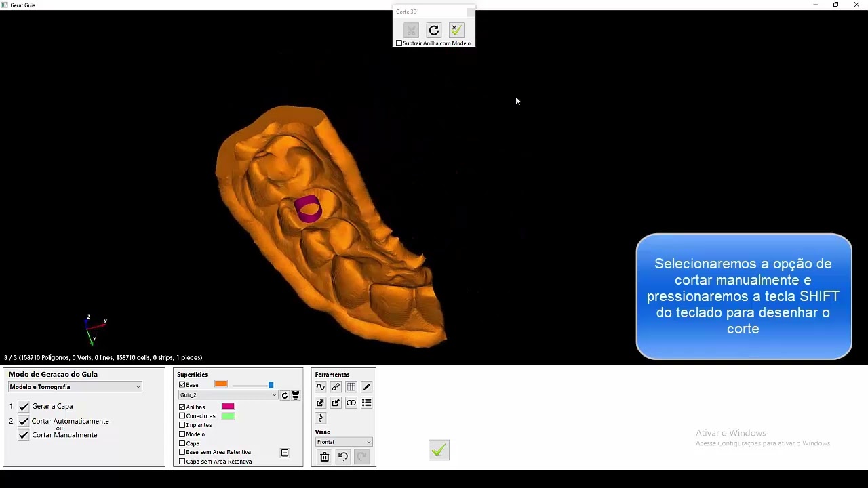This screenshot has height=488, width=868.
Task: Click the Modo de Geracao do Guia heading
Action: tap(53, 374)
